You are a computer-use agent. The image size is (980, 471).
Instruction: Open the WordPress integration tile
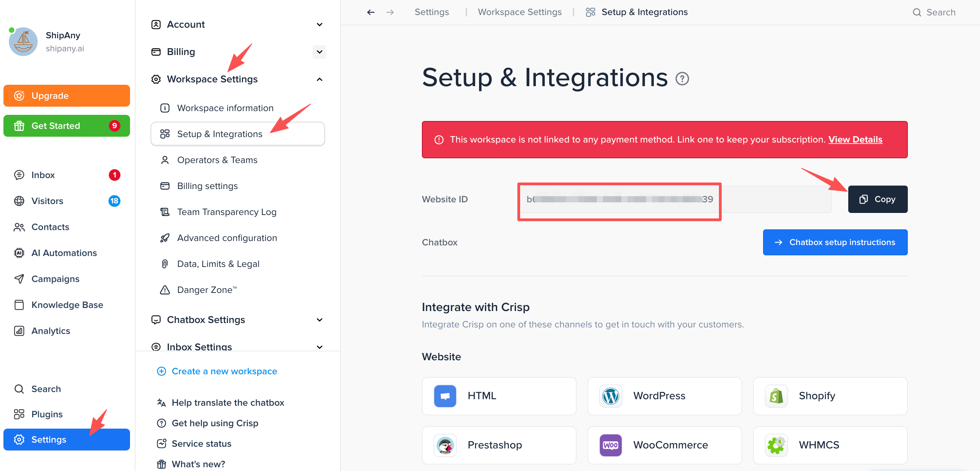coord(664,396)
